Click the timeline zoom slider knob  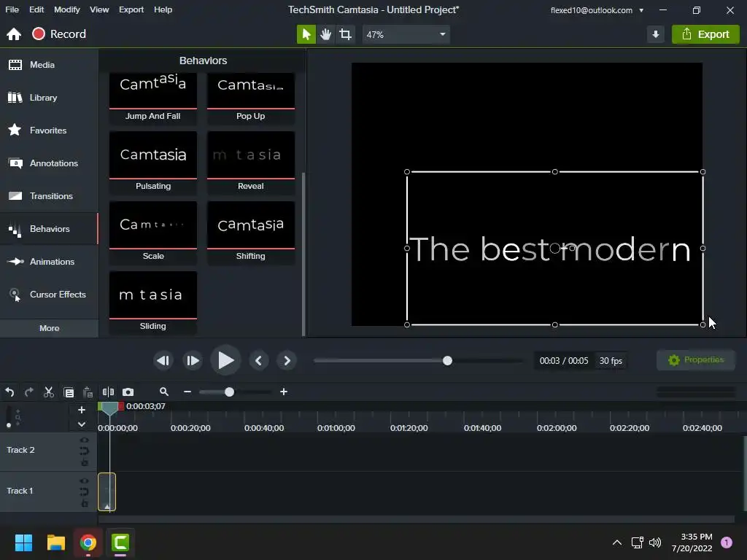229,392
